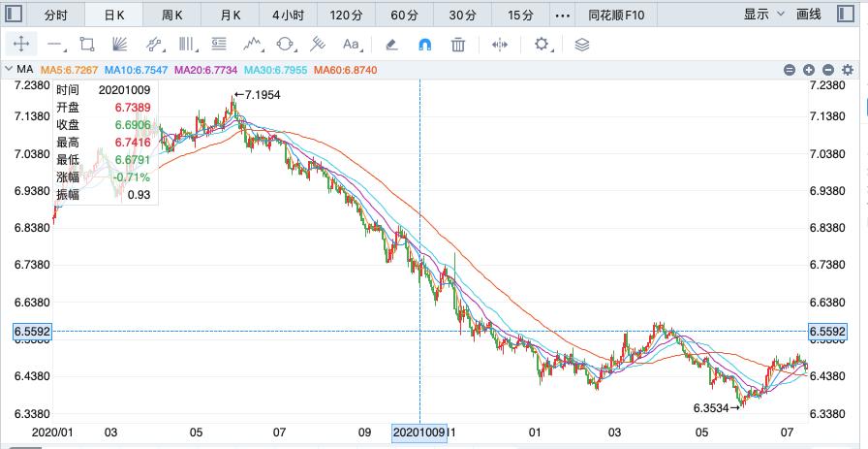Click the MA5:6.7267 indicator label
The width and height of the screenshot is (868, 449).
tap(69, 70)
